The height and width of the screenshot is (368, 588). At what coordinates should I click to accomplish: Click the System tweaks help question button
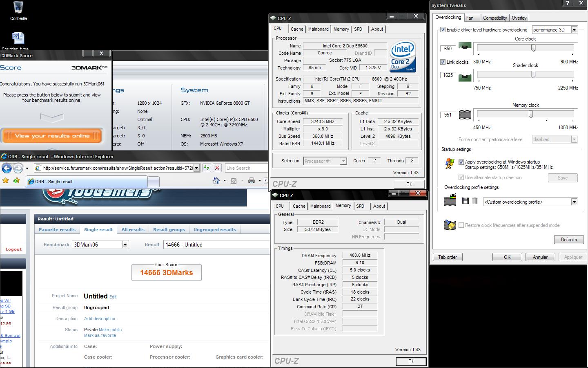567,3
